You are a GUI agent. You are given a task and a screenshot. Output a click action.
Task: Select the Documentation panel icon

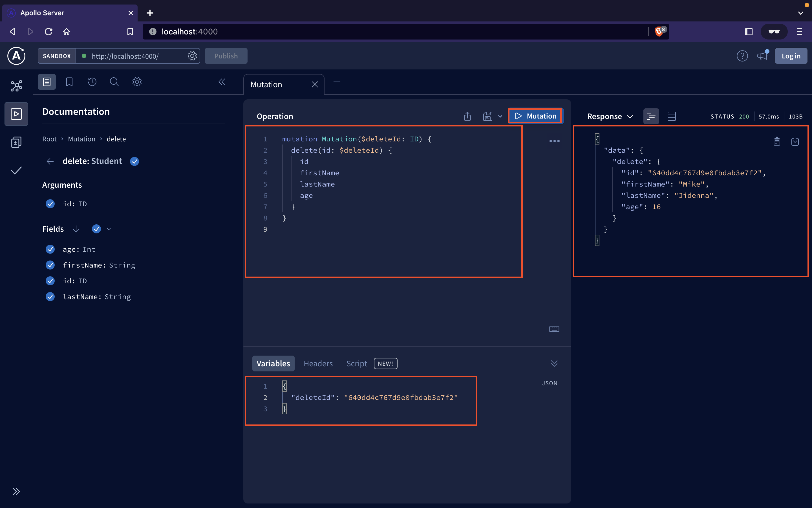[x=47, y=82]
